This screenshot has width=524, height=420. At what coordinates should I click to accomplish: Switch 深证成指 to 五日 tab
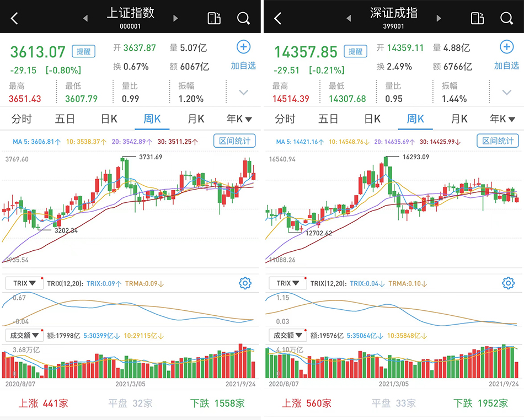click(x=328, y=119)
